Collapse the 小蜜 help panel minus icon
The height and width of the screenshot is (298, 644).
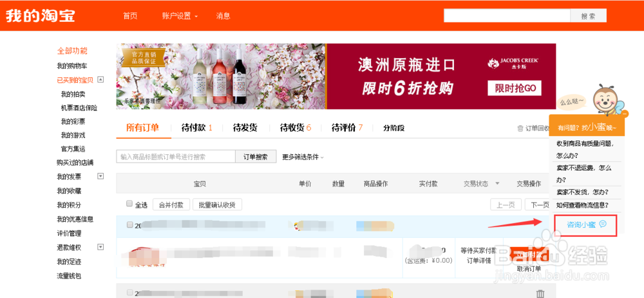(x=625, y=113)
